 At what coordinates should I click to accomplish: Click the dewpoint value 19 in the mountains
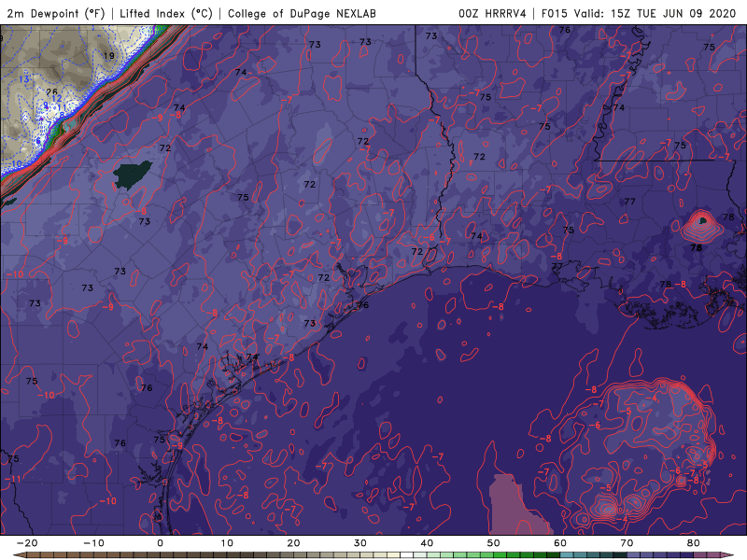click(x=109, y=56)
